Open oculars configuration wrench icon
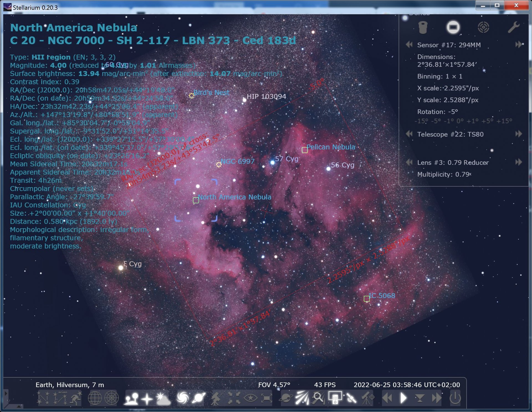Image resolution: width=532 pixels, height=412 pixels. pos(513,27)
